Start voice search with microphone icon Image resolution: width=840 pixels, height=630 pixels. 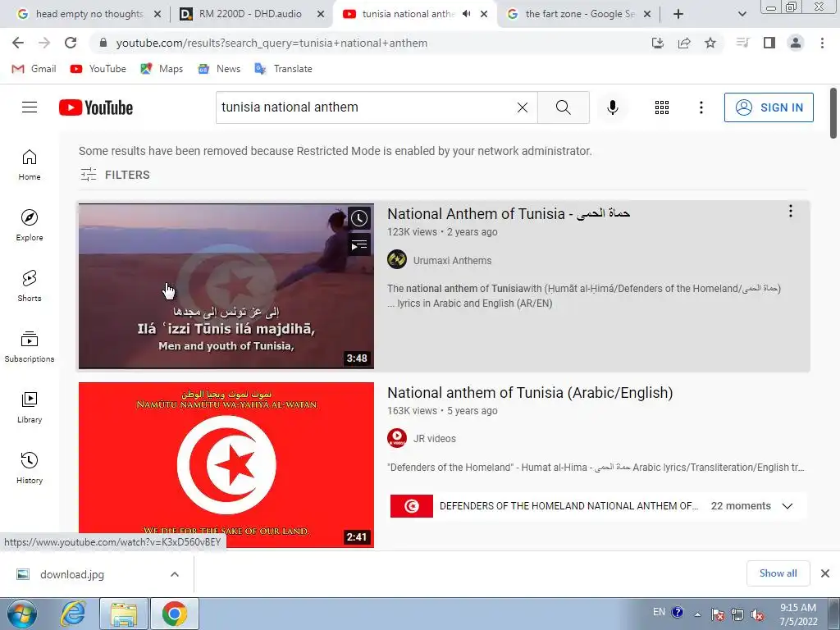click(612, 107)
